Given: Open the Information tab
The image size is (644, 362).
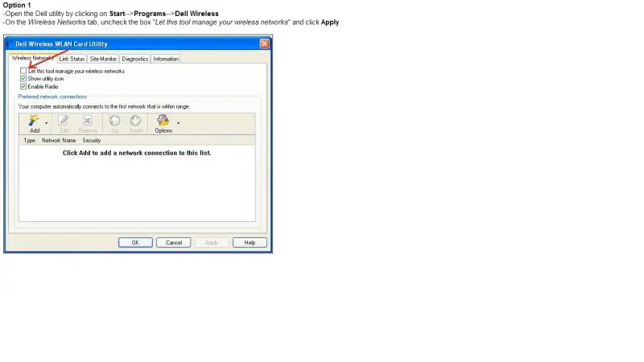Looking at the screenshot, I should click(x=166, y=59).
